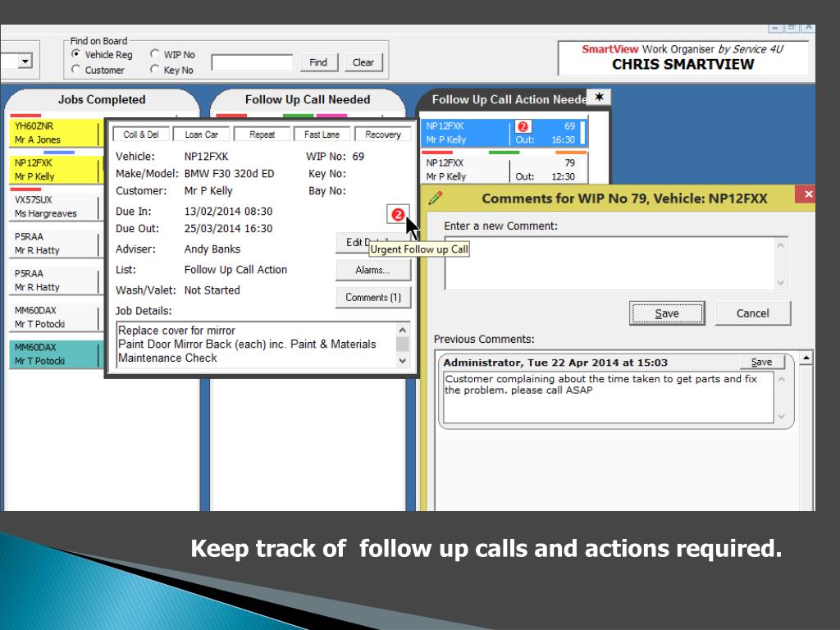Click the Follow Up Call Needed column header

[308, 99]
